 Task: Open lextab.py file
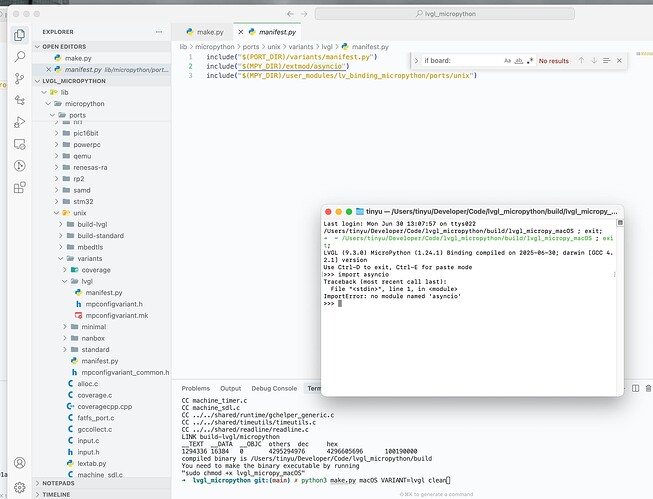[102, 463]
